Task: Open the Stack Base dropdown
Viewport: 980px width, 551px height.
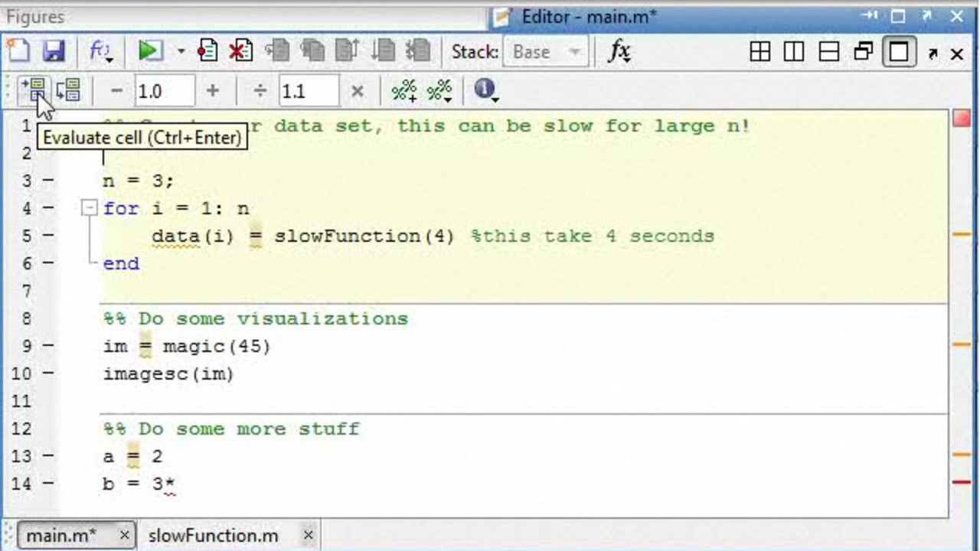Action: pyautogui.click(x=545, y=52)
